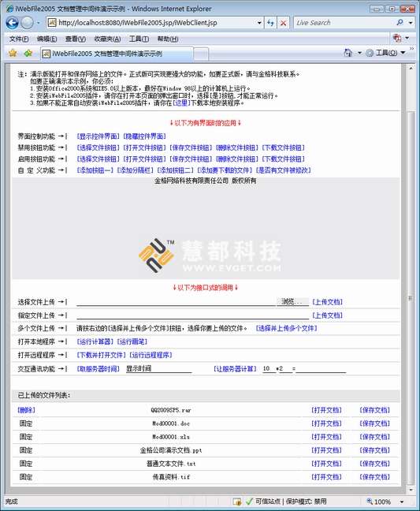420x511 pixels.
Task: Click the browser Back arrow button
Action: pyautogui.click(x=12, y=23)
